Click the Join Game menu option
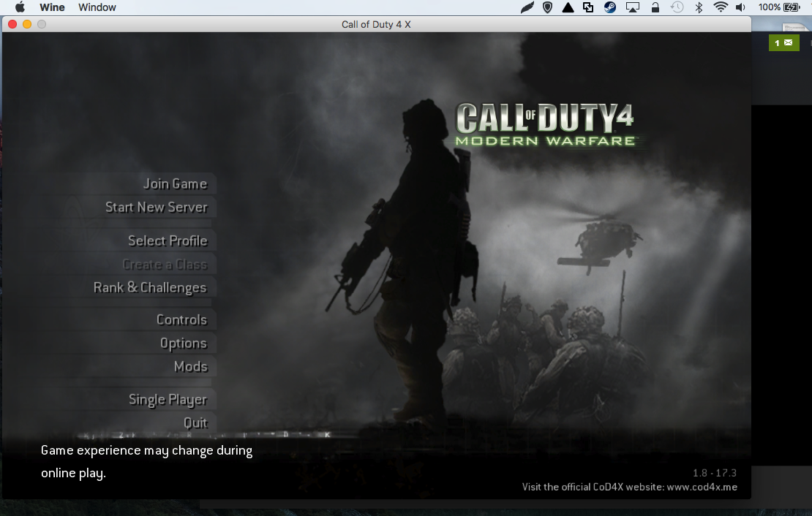 click(175, 184)
